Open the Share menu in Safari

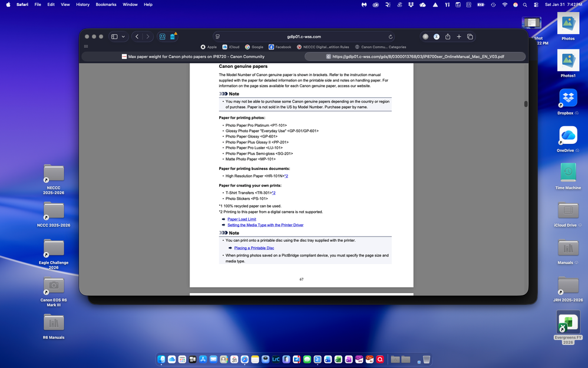[x=448, y=37]
